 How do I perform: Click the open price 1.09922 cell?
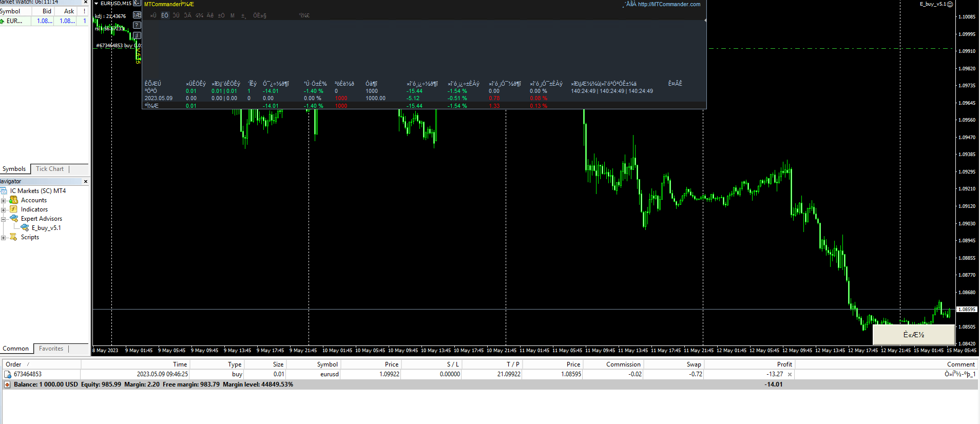click(x=389, y=374)
